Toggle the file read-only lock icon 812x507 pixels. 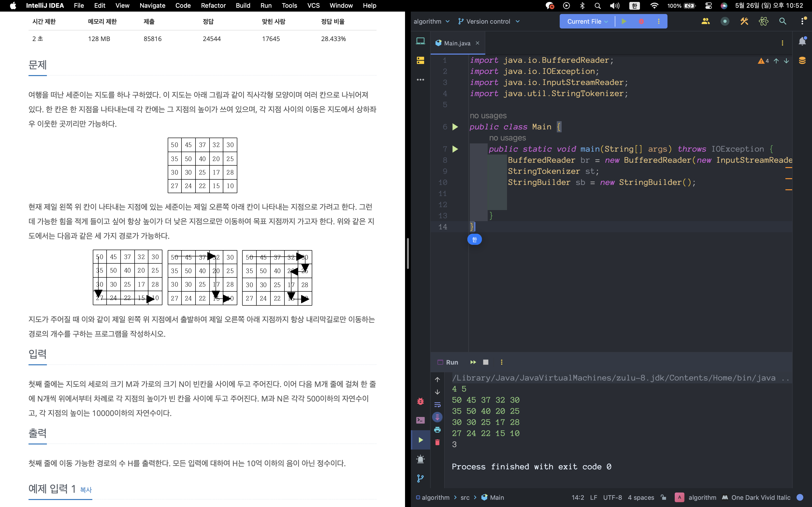pos(663,497)
